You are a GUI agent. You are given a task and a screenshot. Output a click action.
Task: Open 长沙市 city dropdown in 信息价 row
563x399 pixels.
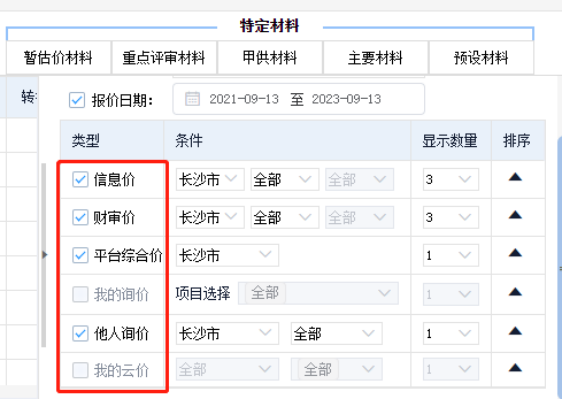(x=210, y=179)
